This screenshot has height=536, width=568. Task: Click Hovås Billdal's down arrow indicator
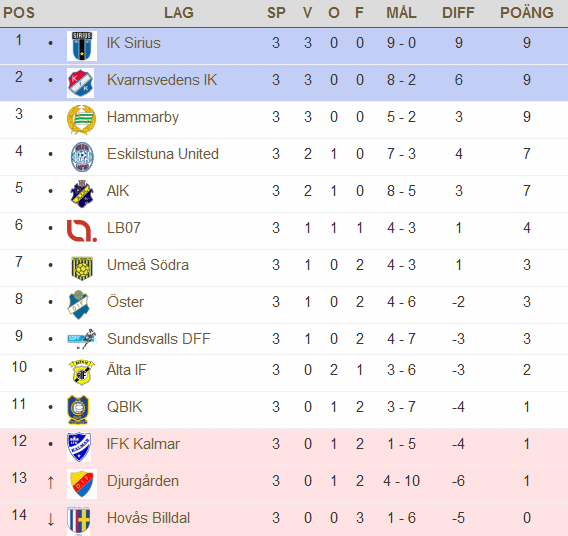[x=51, y=519]
